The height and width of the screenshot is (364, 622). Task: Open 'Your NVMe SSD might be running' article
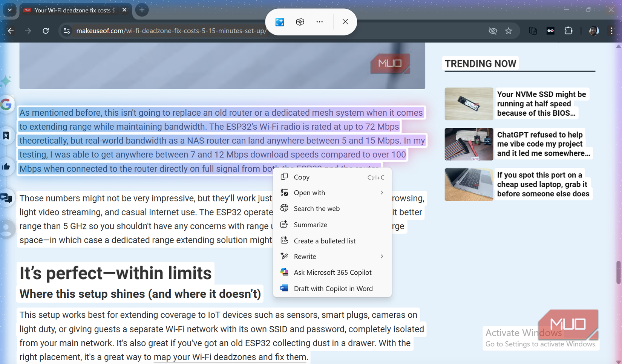point(541,104)
